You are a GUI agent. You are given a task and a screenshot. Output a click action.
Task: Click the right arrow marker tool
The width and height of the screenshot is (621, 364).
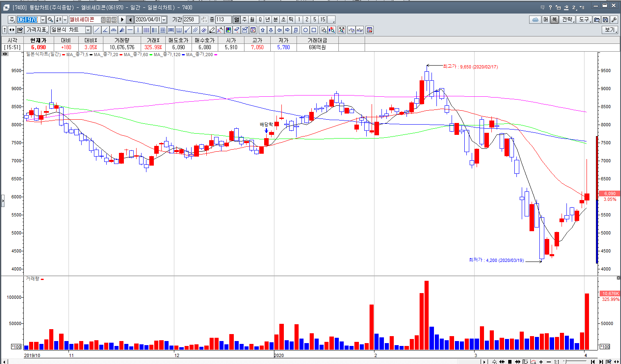click(288, 30)
